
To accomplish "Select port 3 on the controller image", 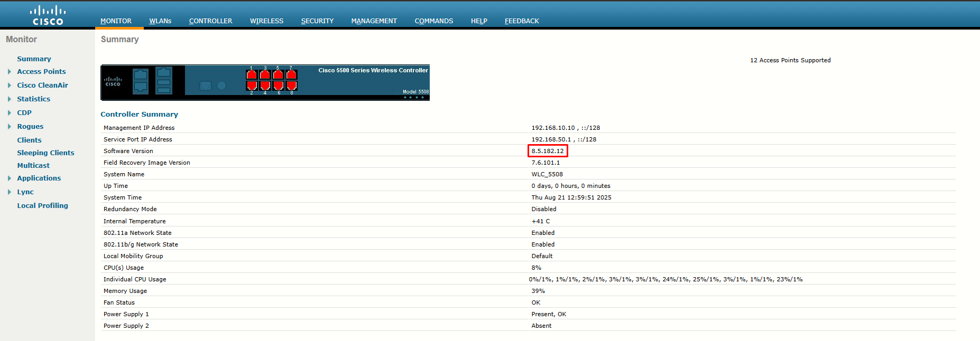I will [265, 74].
